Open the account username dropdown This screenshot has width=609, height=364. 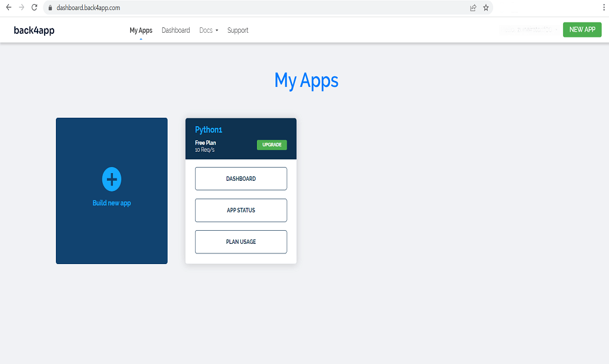point(530,30)
